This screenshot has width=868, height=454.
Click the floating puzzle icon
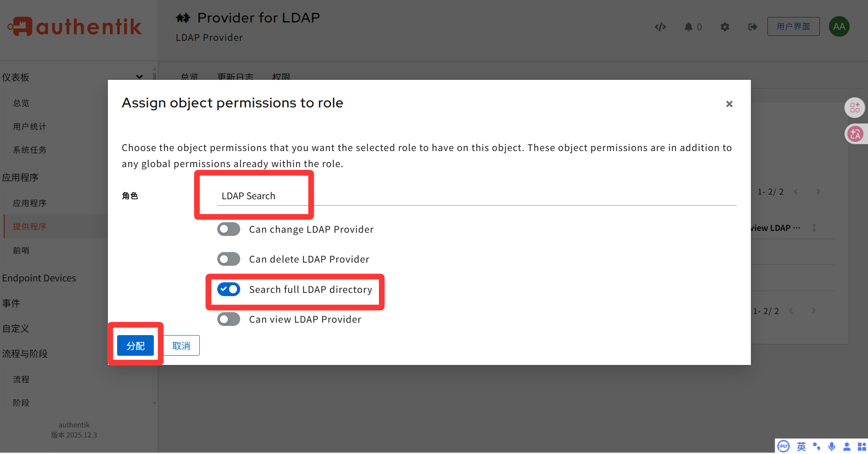point(856,107)
